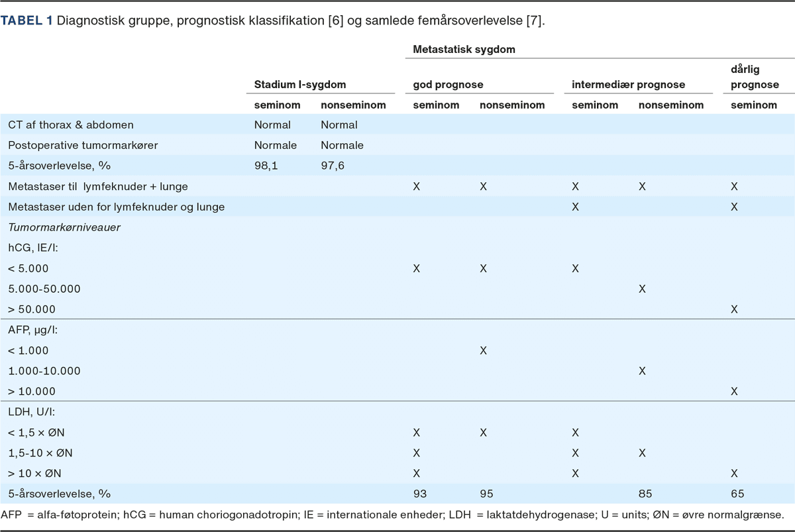Select the Tumormarkørniveauer italic section heading
This screenshot has width=795, height=532.
point(64,227)
